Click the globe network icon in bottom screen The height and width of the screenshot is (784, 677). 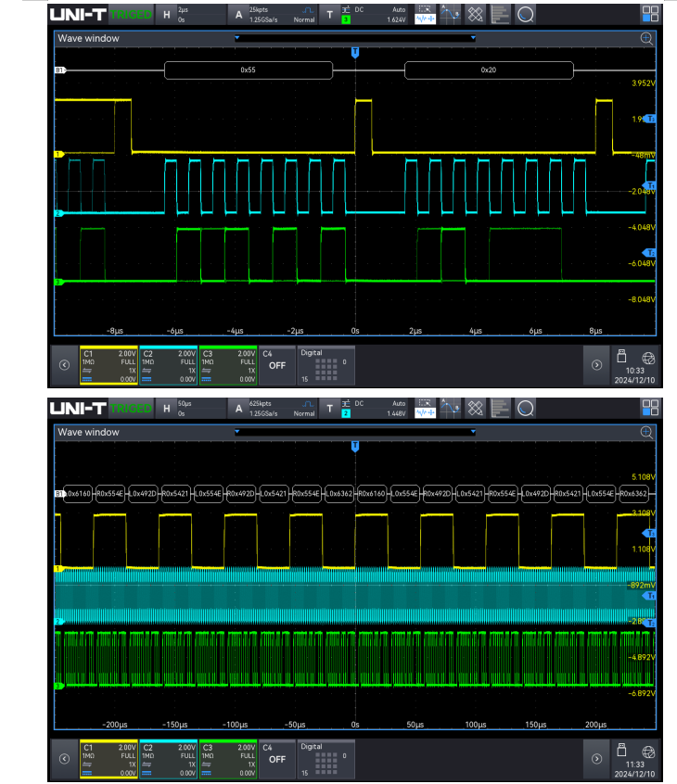[647, 751]
